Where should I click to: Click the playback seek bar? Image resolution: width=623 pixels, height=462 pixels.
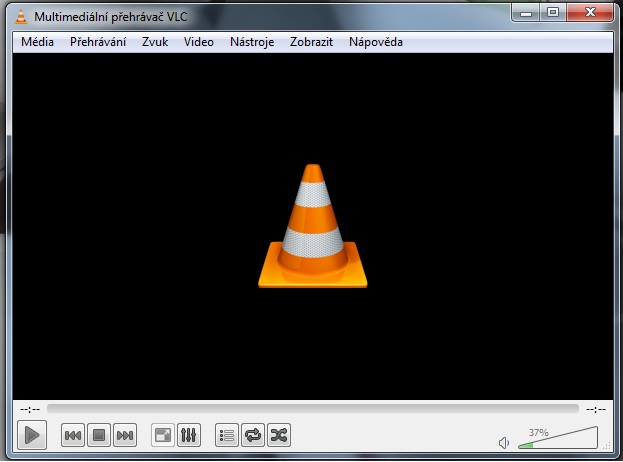click(313, 409)
